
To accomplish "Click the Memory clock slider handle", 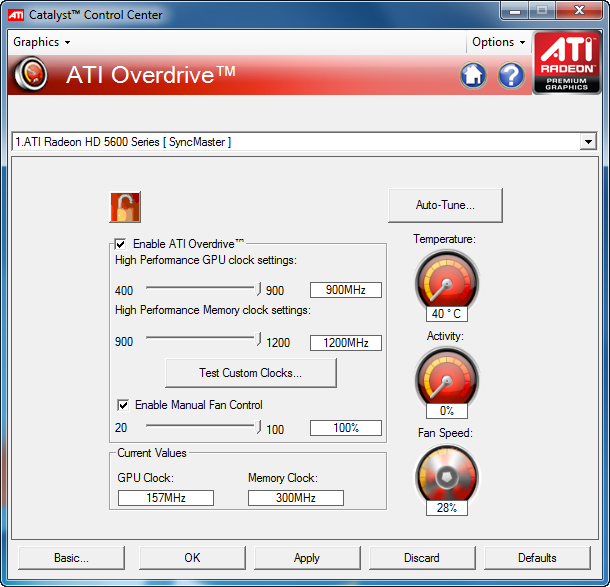I will tap(258, 339).
